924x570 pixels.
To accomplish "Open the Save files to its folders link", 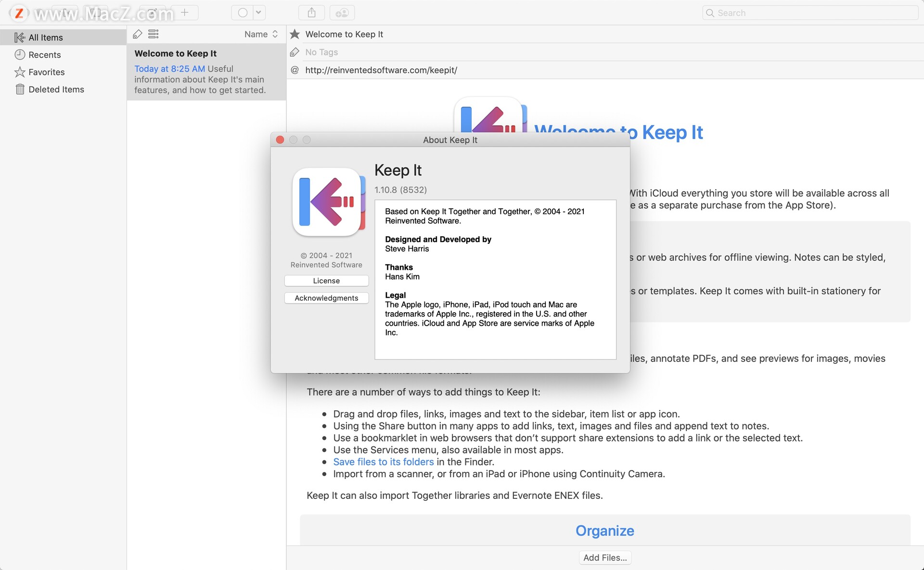I will [384, 462].
